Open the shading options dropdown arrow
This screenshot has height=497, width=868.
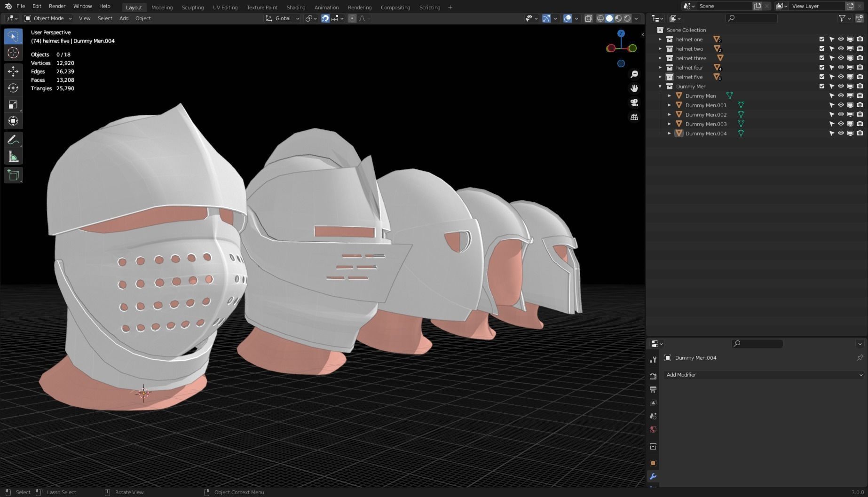tap(636, 18)
